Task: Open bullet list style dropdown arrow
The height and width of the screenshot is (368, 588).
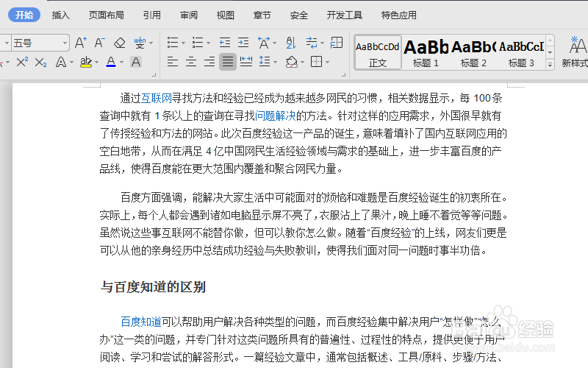Action: tap(183, 43)
